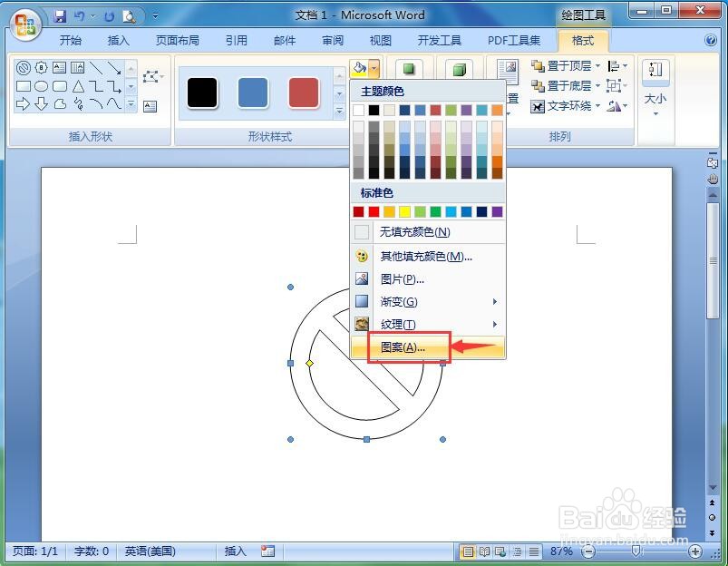This screenshot has height=566, width=728.
Task: Apply the red shape style swatch
Action: (304, 93)
